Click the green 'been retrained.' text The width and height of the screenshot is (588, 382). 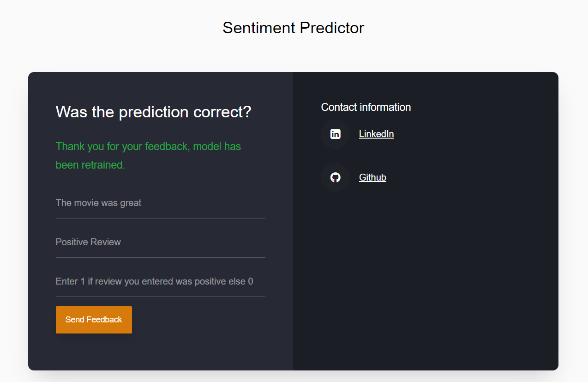point(90,165)
